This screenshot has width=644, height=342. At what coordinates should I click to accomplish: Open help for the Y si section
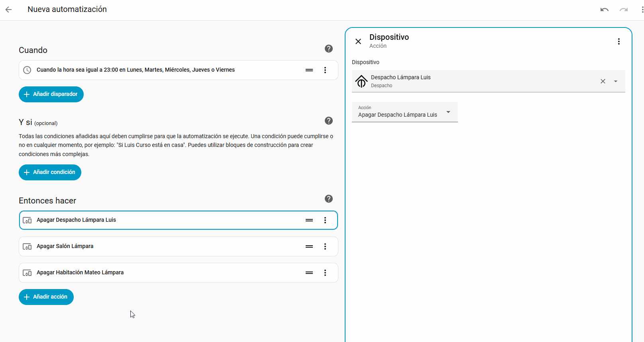328,121
